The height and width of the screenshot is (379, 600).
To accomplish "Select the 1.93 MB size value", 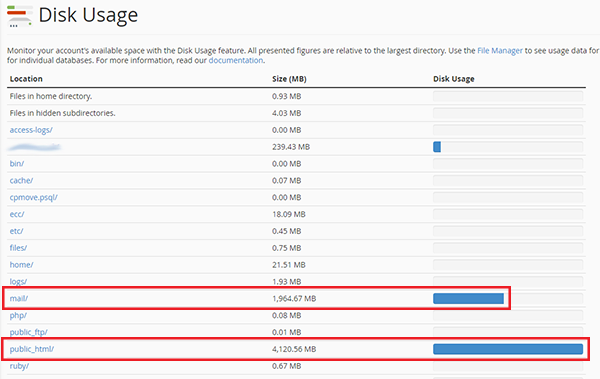I will pos(287,282).
